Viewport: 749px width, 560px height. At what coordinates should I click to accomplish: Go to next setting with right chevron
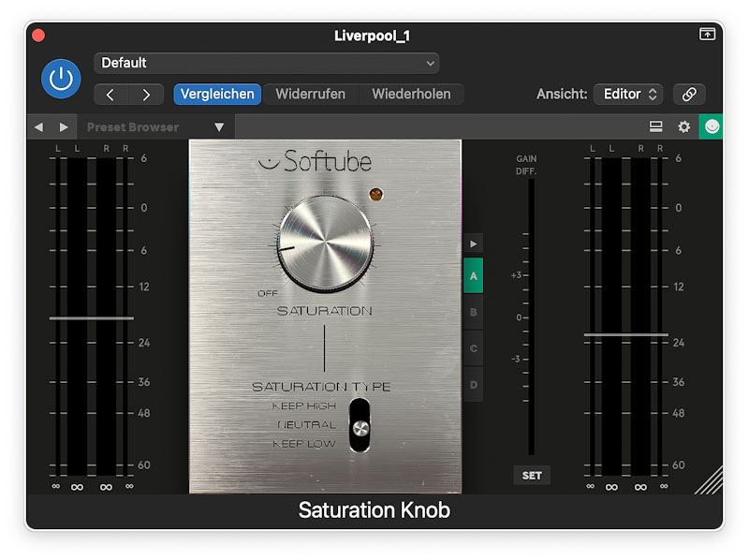click(x=146, y=95)
